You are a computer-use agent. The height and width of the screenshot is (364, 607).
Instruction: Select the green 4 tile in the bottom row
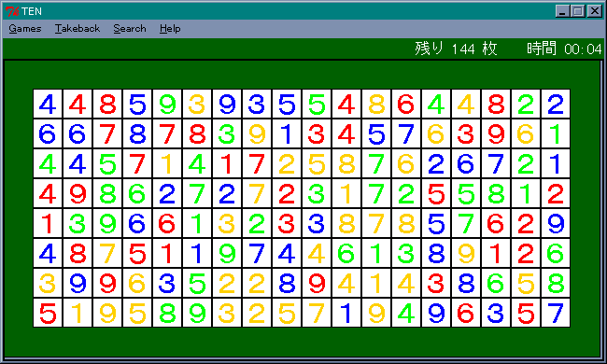[406, 313]
